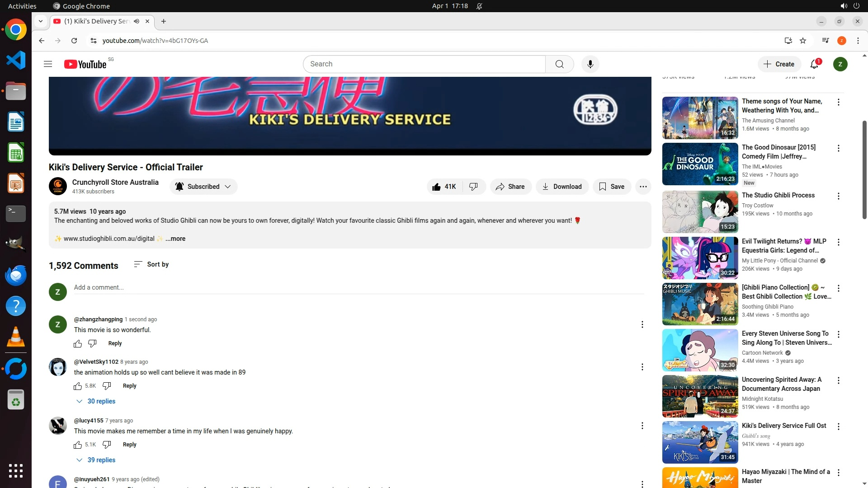Open the notifications bell
This screenshot has width=868, height=488.
814,64
